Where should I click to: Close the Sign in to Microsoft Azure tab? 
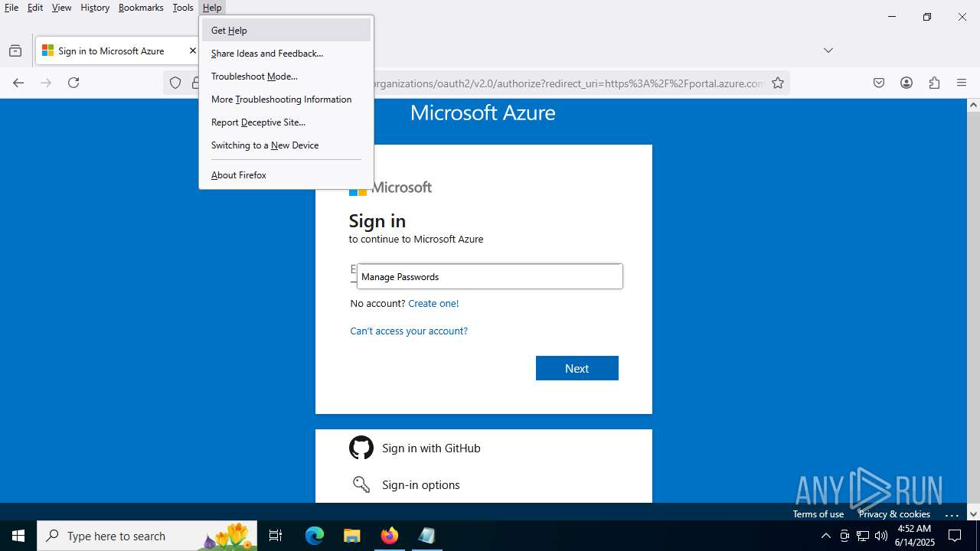tap(192, 51)
